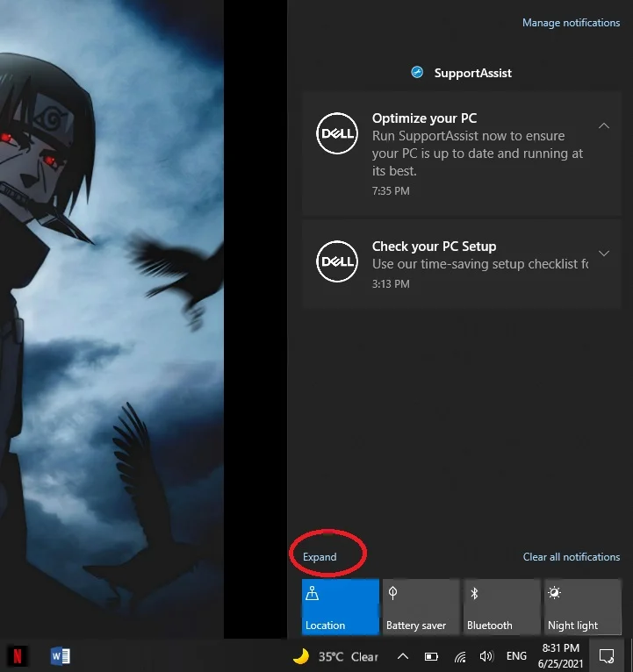Image resolution: width=633 pixels, height=672 pixels.
Task: Toggle Battery saver quick action
Action: pyautogui.click(x=421, y=606)
